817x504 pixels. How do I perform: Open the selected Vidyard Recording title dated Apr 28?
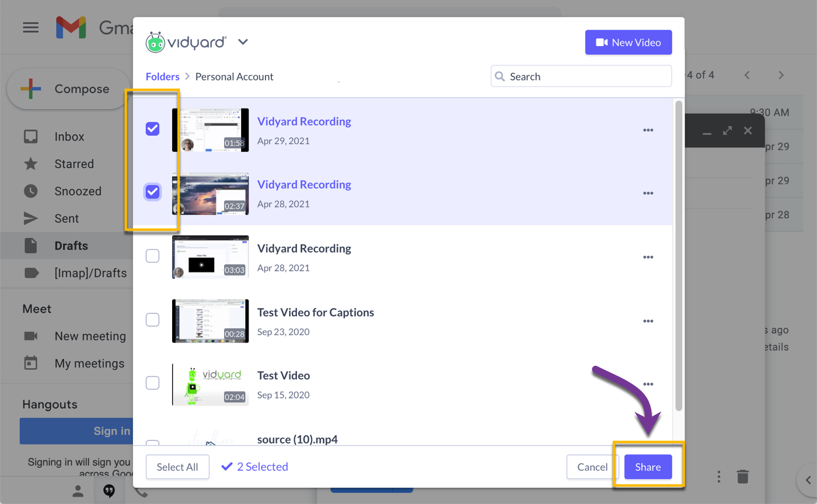pyautogui.click(x=304, y=184)
